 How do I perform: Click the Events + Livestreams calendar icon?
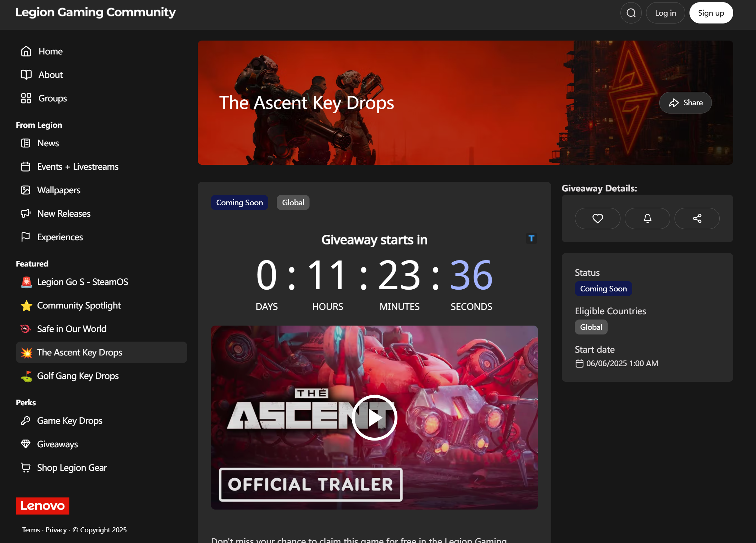pyautogui.click(x=26, y=167)
